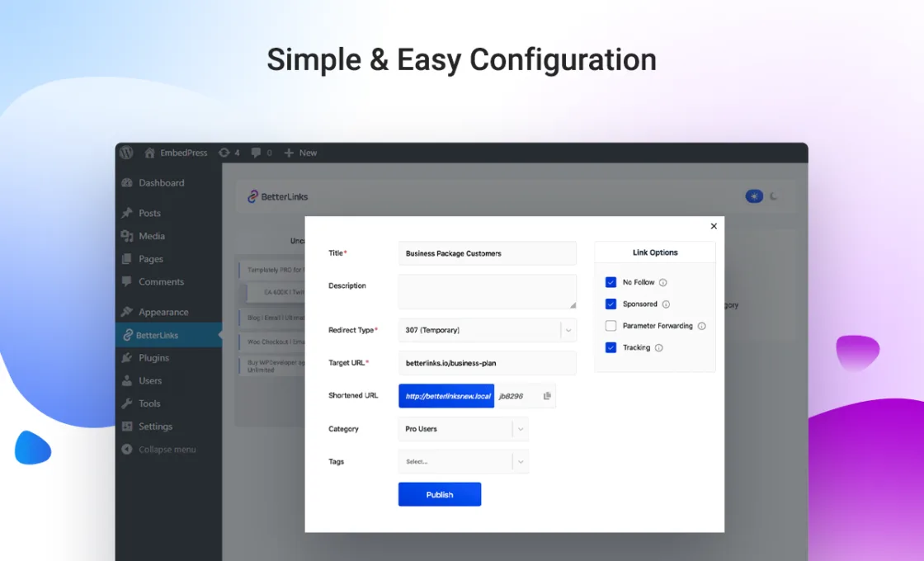Open the Category dropdown showing Pro Users
Image resolution: width=924 pixels, height=561 pixels.
pyautogui.click(x=463, y=429)
